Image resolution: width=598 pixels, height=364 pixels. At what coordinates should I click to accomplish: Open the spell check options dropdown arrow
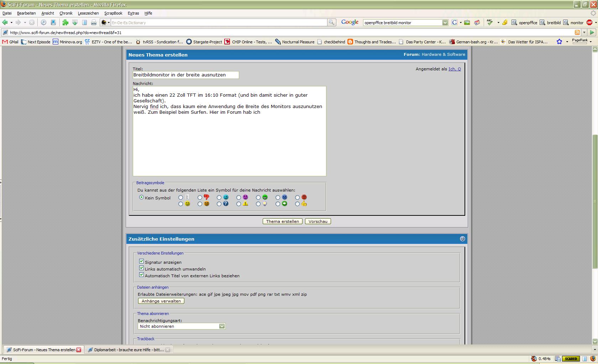[x=498, y=22]
